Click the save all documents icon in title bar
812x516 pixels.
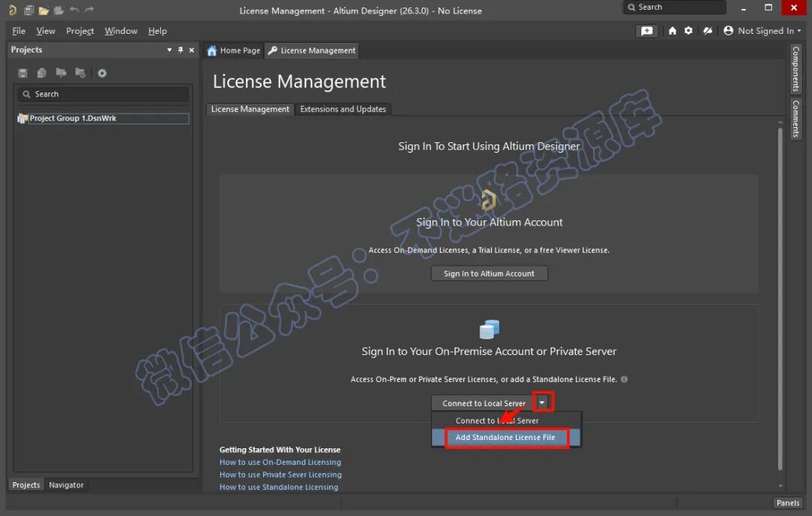point(29,10)
